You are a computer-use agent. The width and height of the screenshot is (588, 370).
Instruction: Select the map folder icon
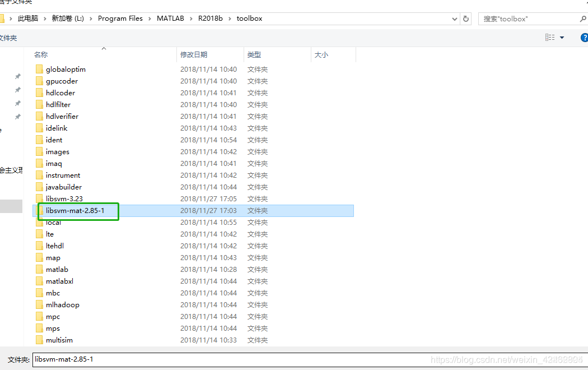(39, 258)
